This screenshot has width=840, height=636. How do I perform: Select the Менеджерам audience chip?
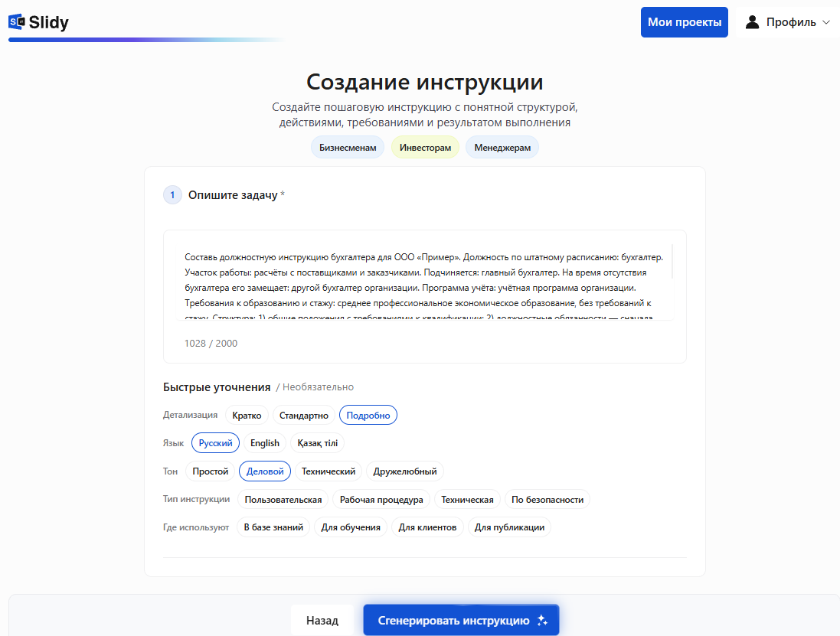[x=502, y=147]
